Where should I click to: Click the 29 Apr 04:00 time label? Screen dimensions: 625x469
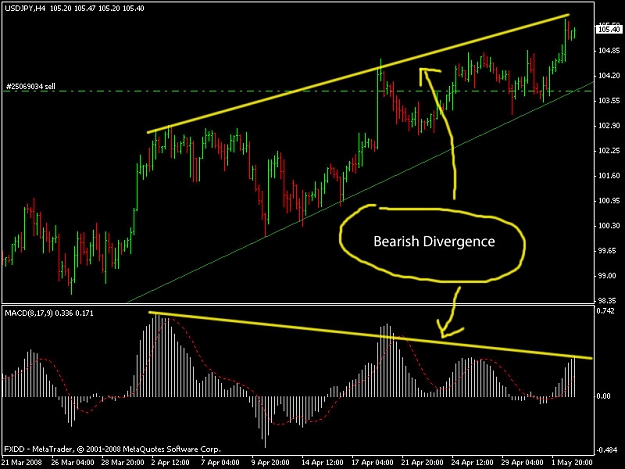pos(522,463)
